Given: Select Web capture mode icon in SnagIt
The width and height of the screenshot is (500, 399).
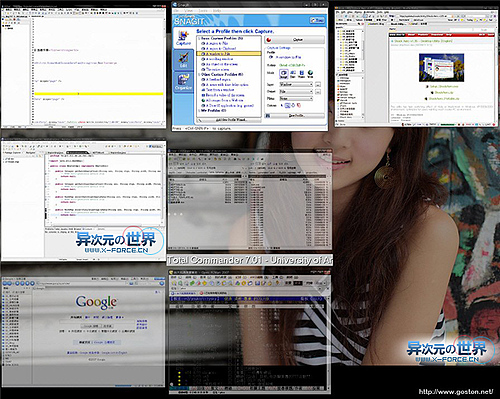Looking at the screenshot, I should [x=310, y=74].
